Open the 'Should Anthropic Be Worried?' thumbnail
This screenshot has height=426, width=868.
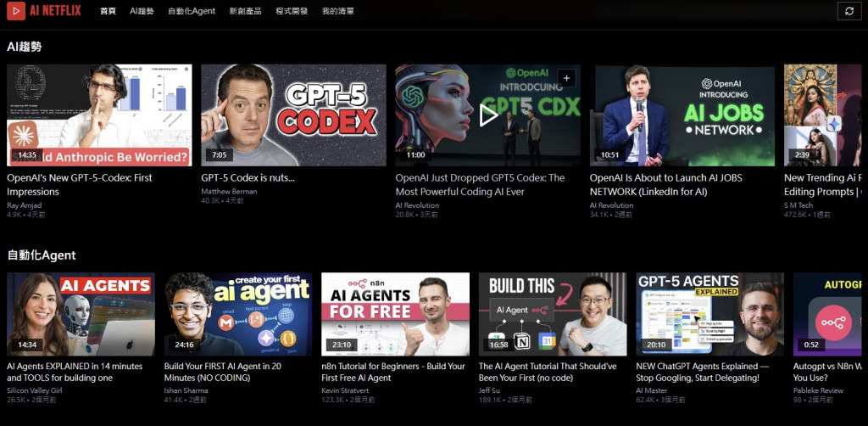pos(99,115)
